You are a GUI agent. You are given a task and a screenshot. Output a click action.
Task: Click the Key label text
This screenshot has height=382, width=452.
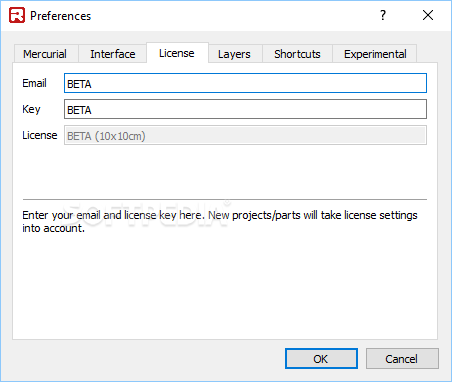[31, 109]
